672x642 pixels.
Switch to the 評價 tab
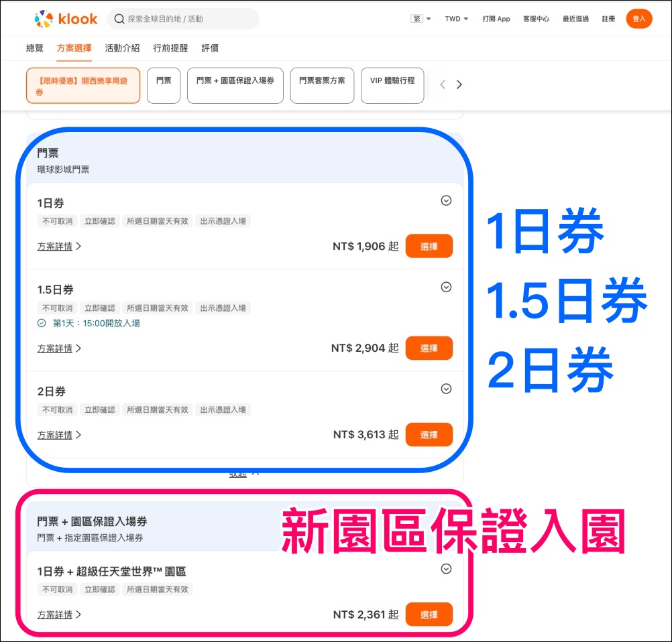(x=210, y=48)
